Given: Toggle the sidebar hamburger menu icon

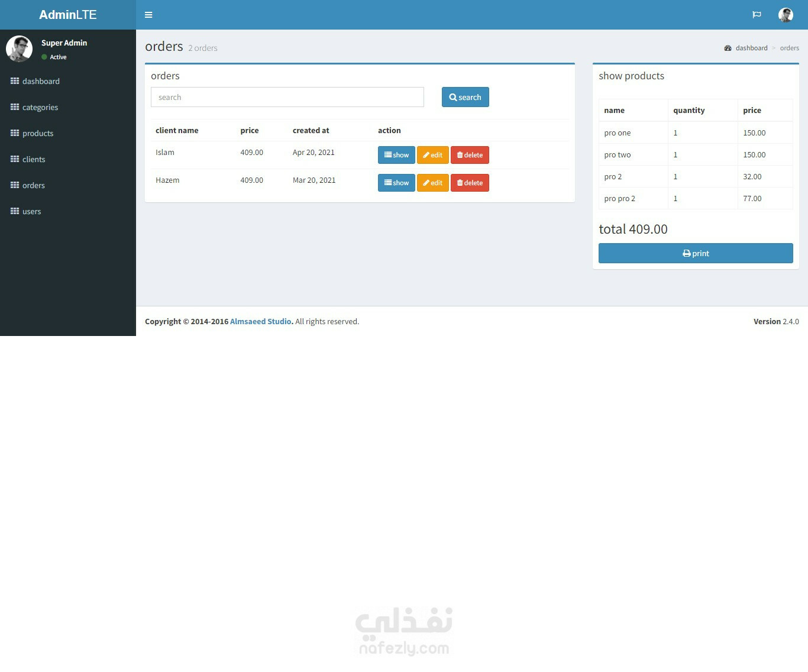Looking at the screenshot, I should (x=148, y=15).
